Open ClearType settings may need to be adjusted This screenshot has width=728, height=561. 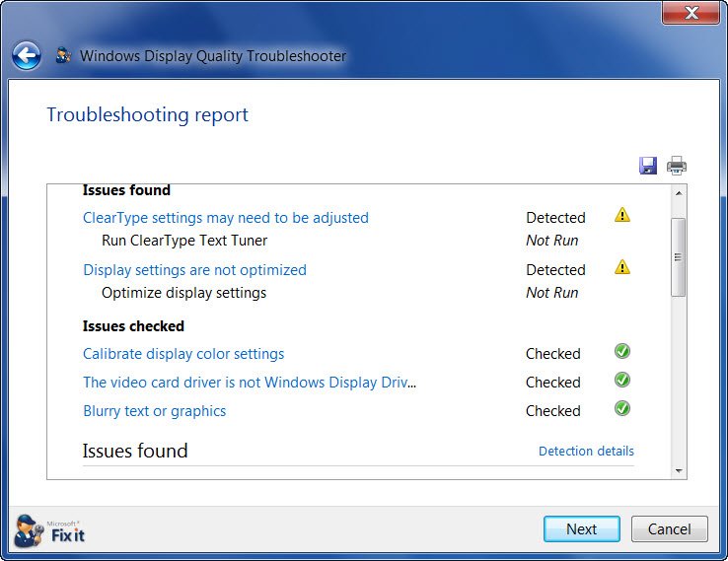(x=226, y=218)
